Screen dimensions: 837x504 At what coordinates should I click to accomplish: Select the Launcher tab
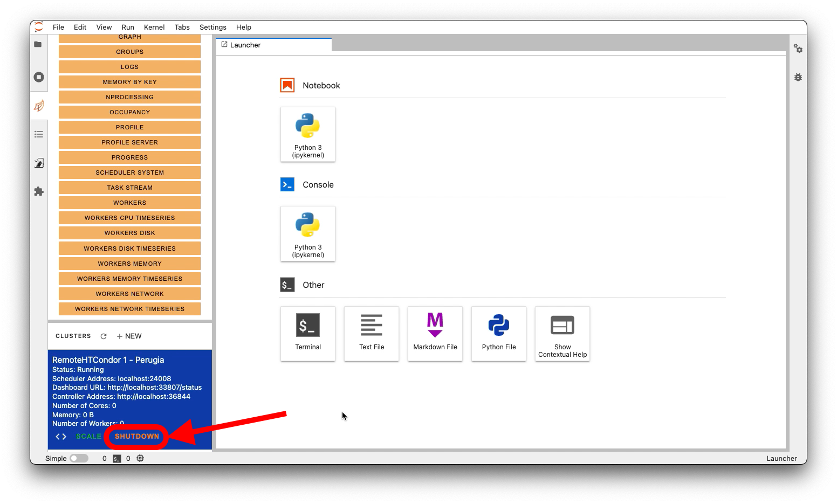coord(274,45)
